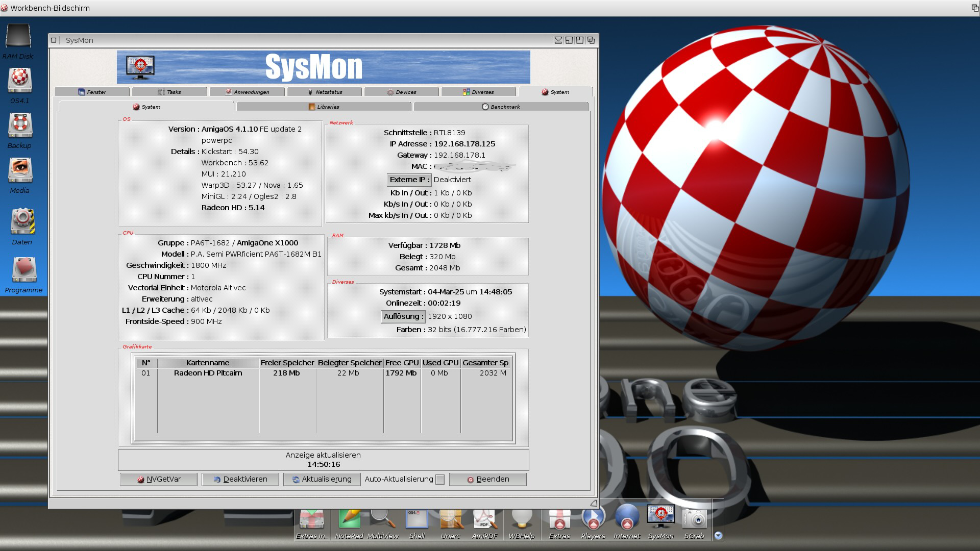
Task: Launch MultiView from the dock
Action: click(x=383, y=524)
